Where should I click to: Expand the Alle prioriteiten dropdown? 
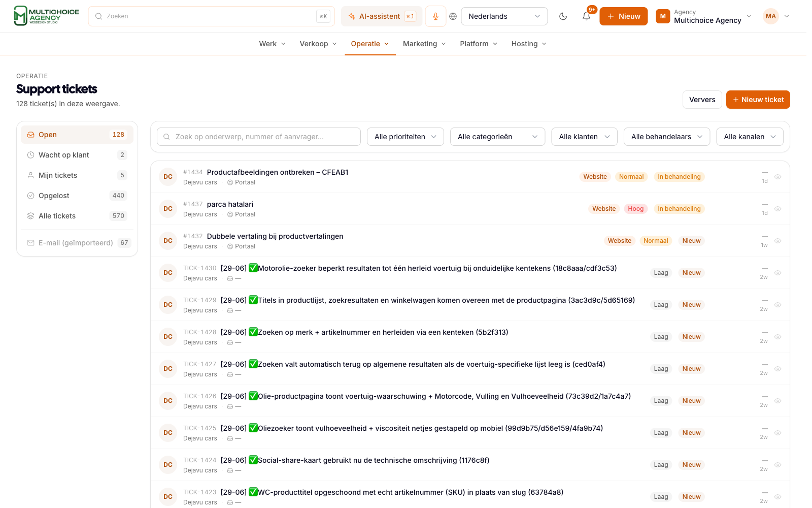(405, 137)
